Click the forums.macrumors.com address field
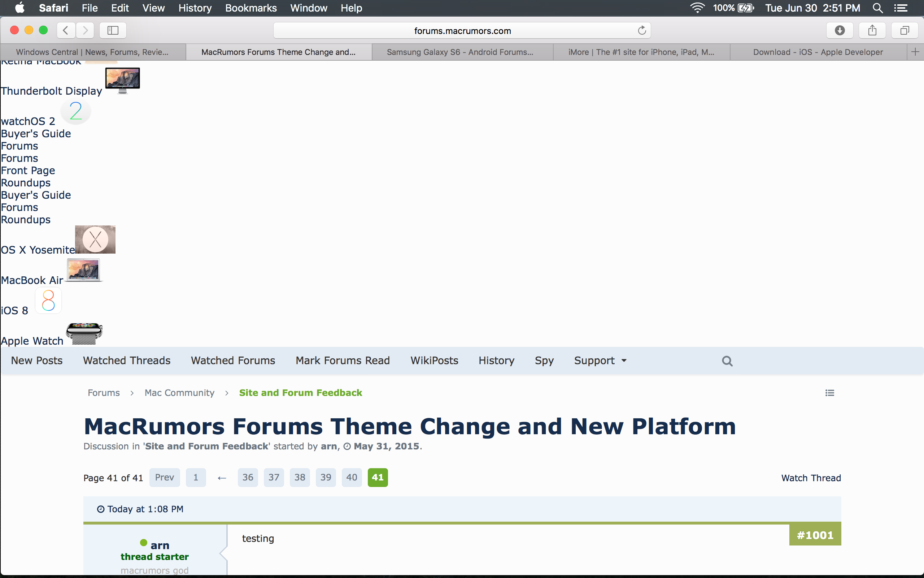 [x=462, y=30]
